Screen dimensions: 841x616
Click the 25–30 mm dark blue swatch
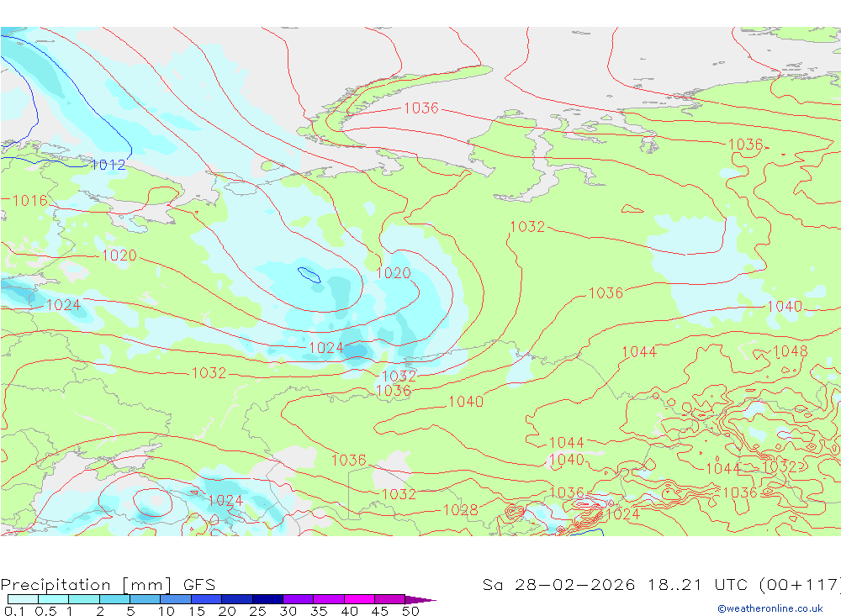point(267,599)
